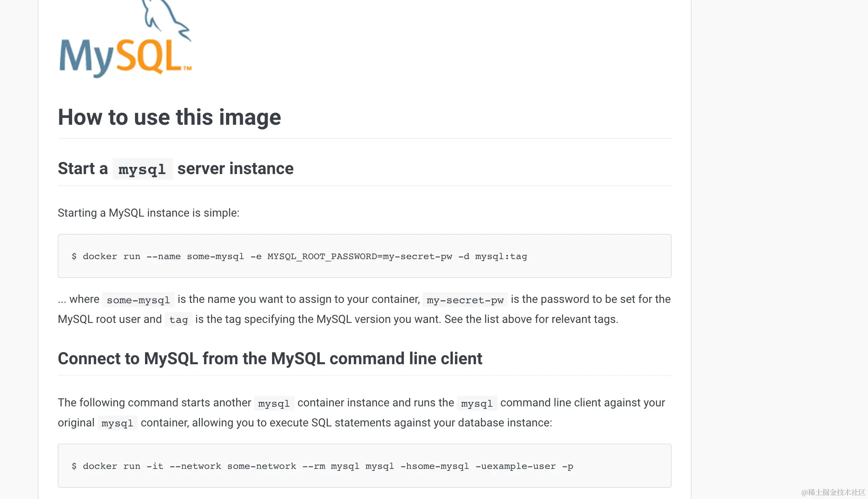Screen dimensions: 868x499
Task: Click the 'How to use this image' heading
Action: (x=169, y=117)
